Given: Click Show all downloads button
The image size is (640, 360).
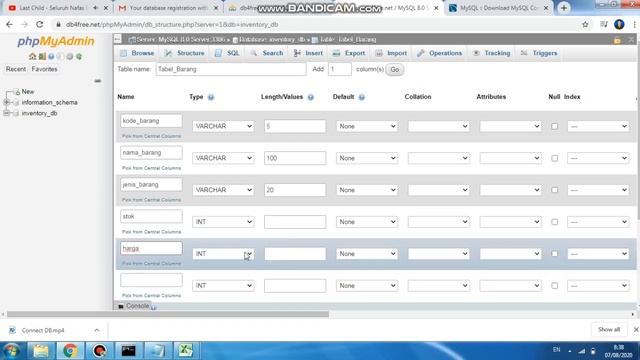Looking at the screenshot, I should [609, 329].
